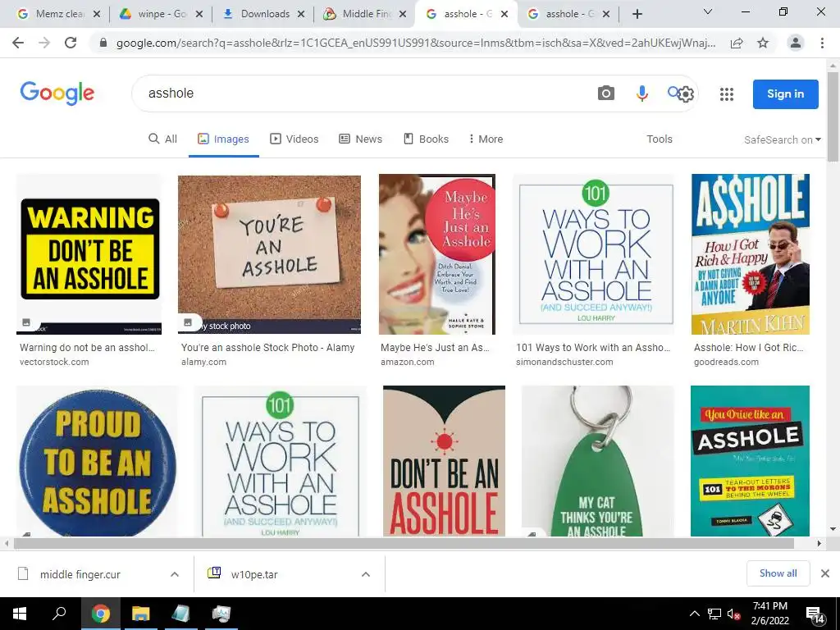Close the downloads shelf bar

click(825, 573)
